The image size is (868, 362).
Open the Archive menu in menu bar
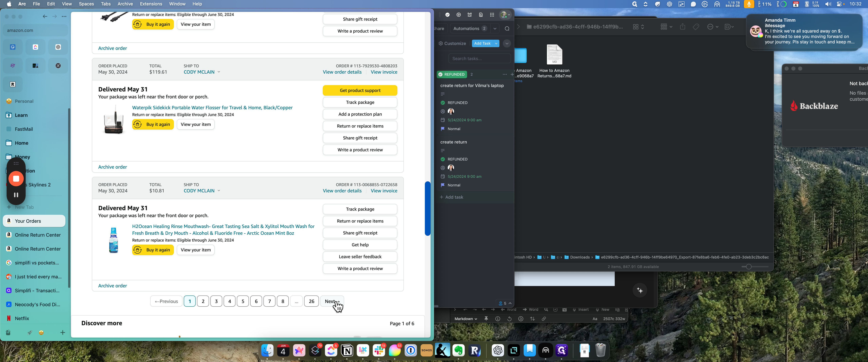click(125, 4)
